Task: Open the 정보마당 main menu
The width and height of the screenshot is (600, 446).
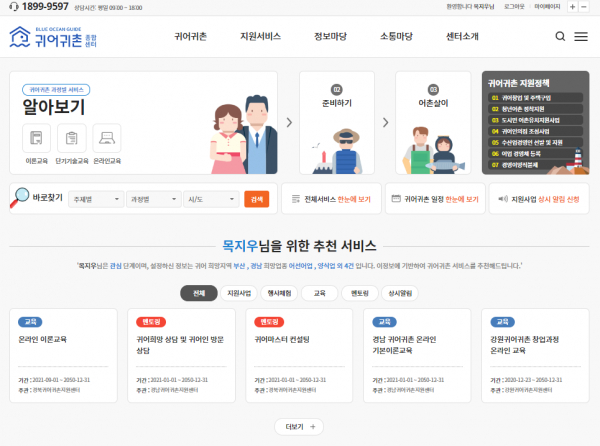Action: pos(330,36)
